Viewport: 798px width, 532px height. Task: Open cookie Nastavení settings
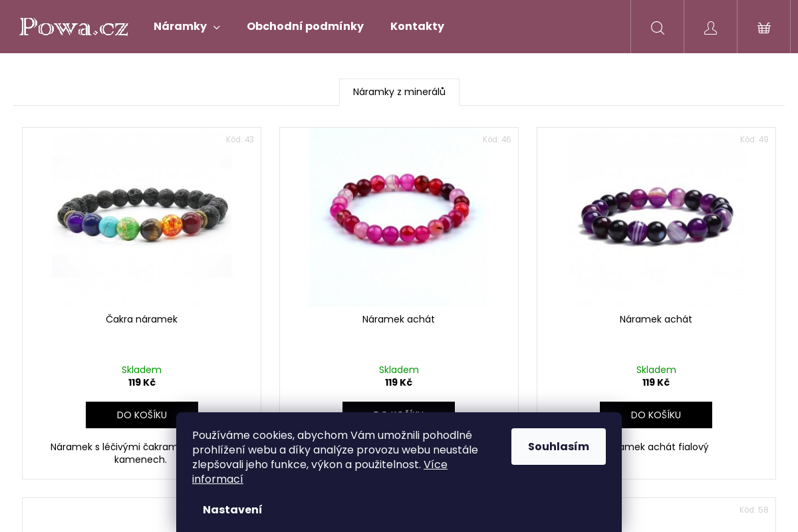(232, 509)
